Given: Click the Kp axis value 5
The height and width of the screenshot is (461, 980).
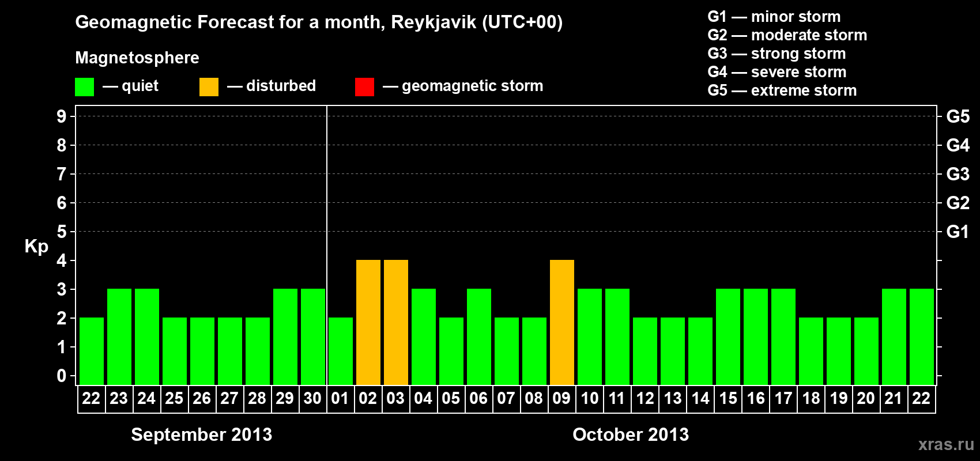Looking at the screenshot, I should (x=62, y=232).
